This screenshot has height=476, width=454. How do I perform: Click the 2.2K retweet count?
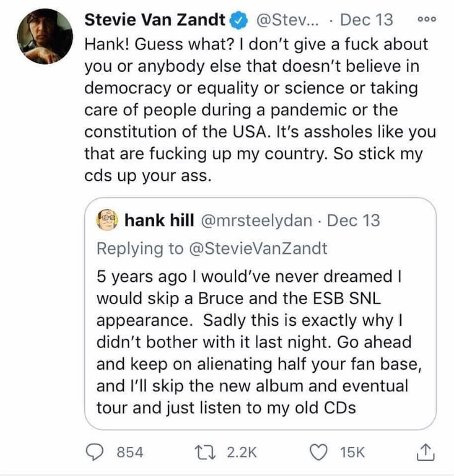click(241, 453)
